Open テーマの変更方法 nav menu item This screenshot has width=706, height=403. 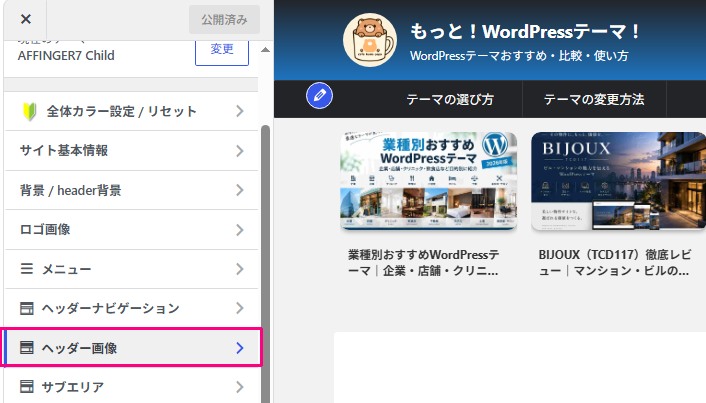click(x=594, y=99)
